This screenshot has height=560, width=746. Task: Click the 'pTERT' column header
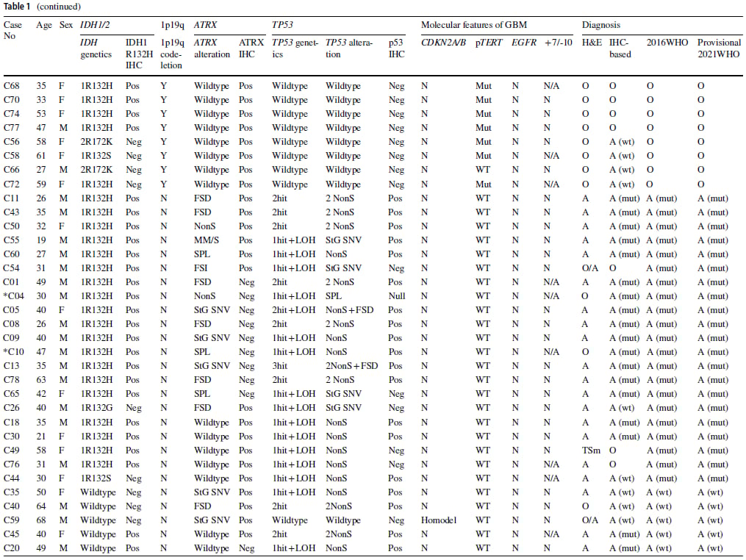tap(489, 43)
